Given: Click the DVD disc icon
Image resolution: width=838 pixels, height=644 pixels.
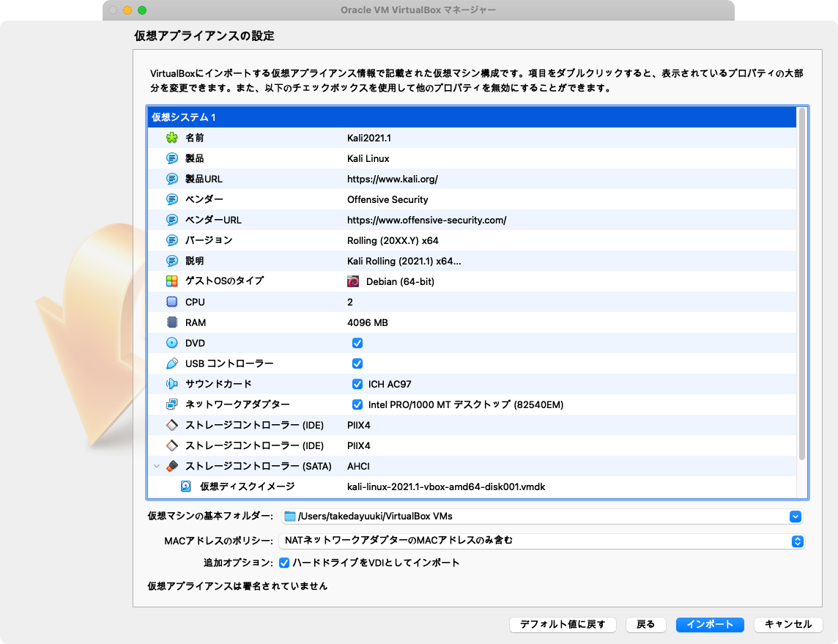Looking at the screenshot, I should [x=171, y=343].
